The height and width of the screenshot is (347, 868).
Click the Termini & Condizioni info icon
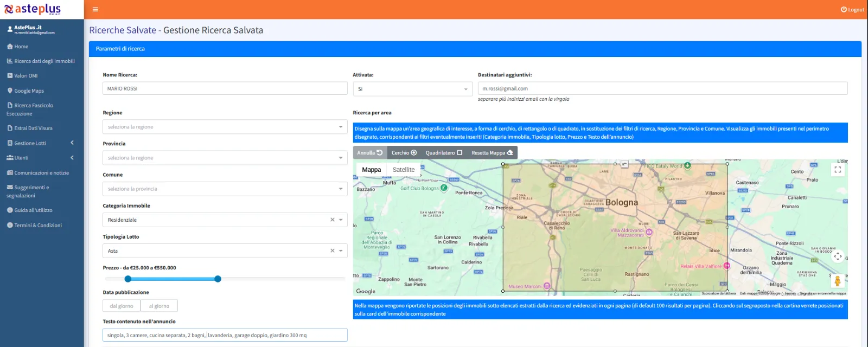tap(10, 225)
